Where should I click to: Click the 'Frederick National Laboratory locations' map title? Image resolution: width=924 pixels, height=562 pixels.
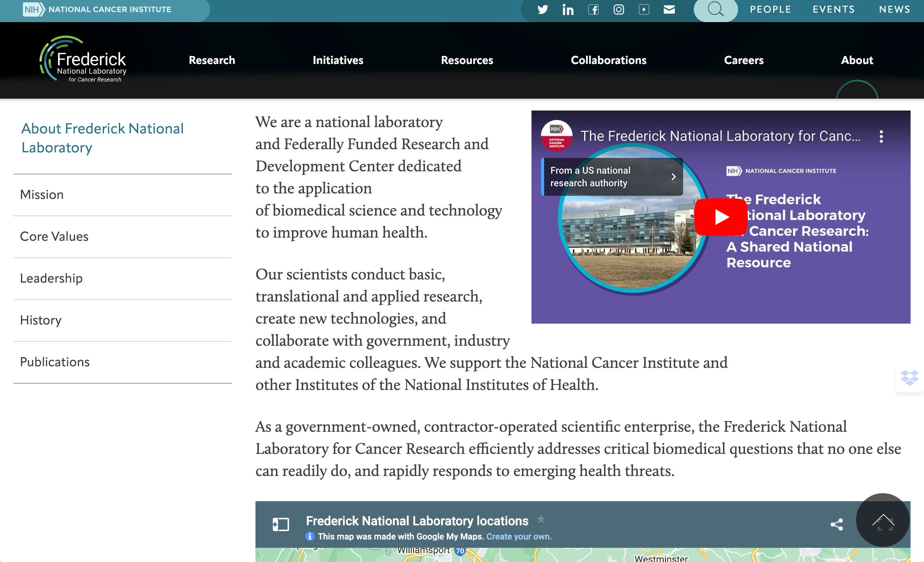pos(417,521)
